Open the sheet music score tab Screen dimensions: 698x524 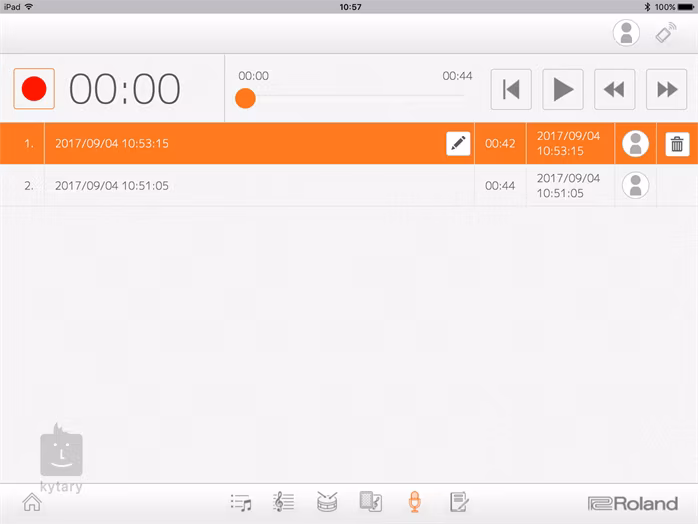point(284,503)
